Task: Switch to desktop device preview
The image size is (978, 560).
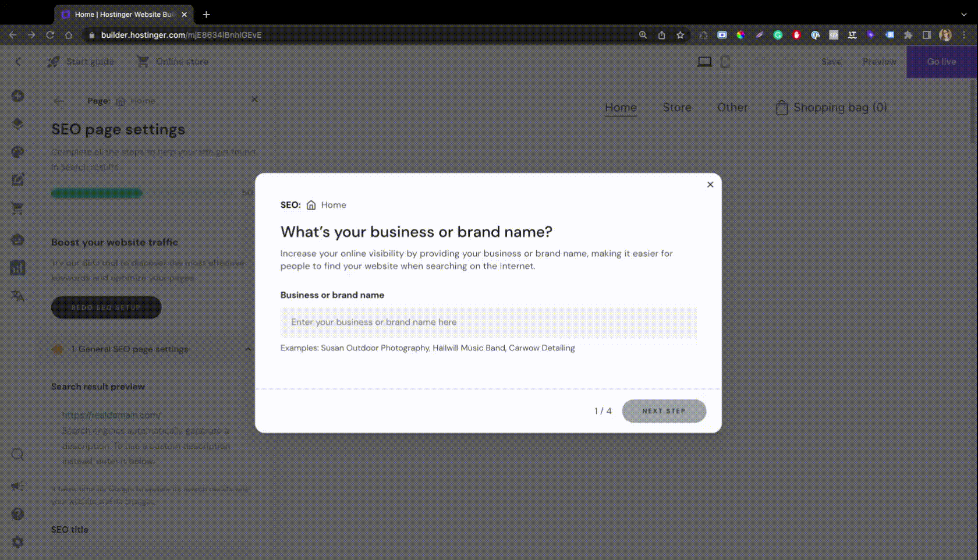Action: tap(704, 62)
